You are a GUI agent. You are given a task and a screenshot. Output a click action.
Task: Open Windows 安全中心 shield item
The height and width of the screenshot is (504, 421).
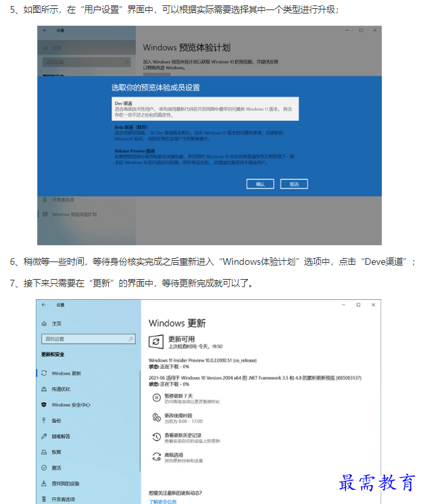(x=66, y=405)
